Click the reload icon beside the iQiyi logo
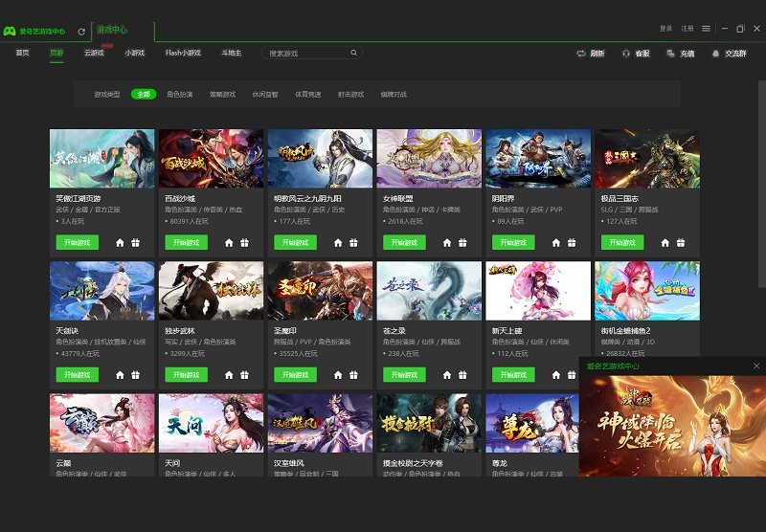The width and height of the screenshot is (766, 532). pyautogui.click(x=81, y=32)
